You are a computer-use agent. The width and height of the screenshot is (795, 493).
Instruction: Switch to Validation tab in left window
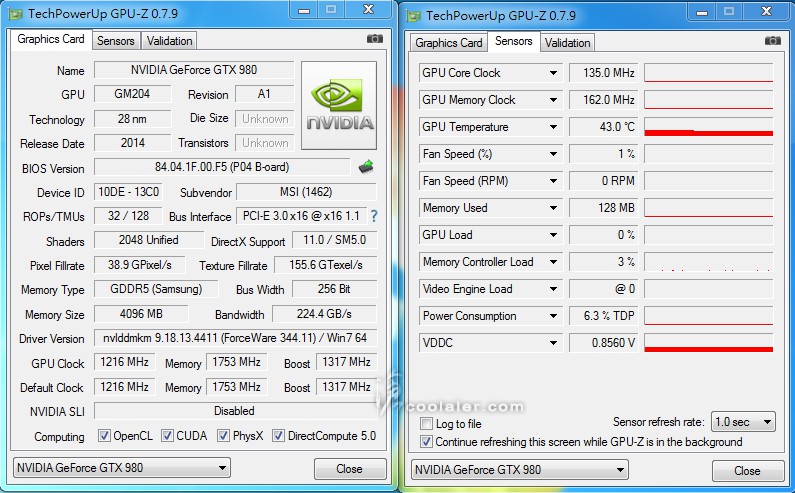pos(169,41)
